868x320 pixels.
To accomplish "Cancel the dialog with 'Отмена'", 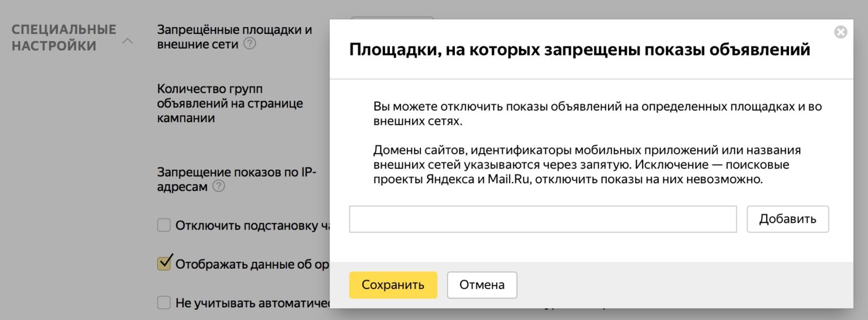I will pos(481,284).
